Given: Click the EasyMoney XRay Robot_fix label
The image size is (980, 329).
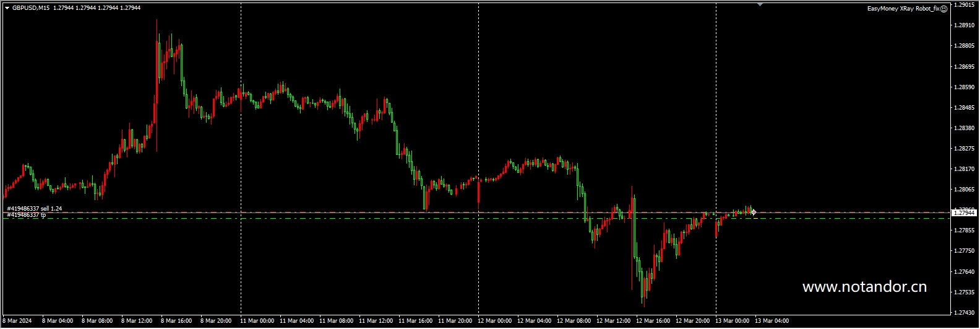Looking at the screenshot, I should [903, 9].
